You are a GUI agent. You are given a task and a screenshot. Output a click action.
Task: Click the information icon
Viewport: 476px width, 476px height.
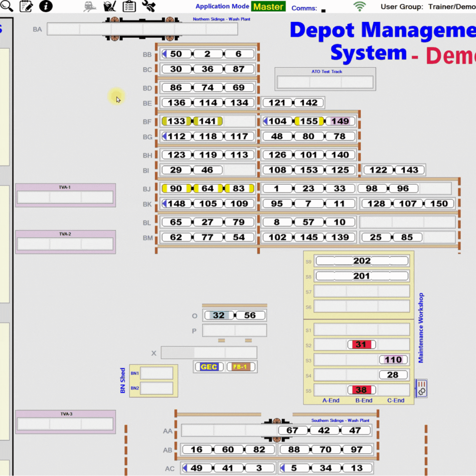click(46, 6)
